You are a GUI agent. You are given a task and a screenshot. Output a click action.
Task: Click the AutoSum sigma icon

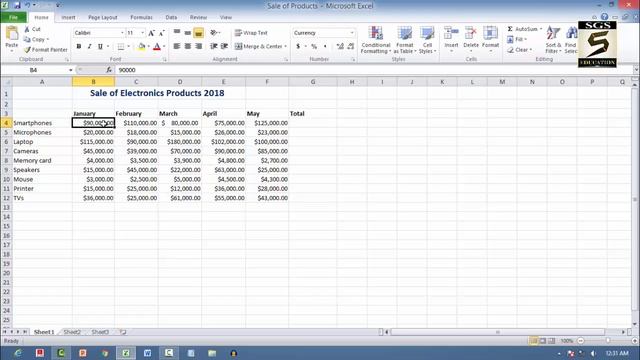point(510,29)
